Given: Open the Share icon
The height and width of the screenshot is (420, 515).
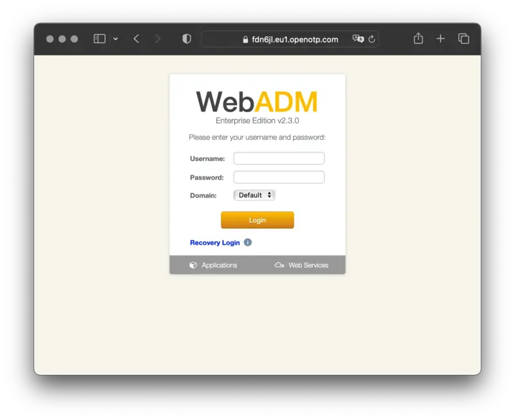Looking at the screenshot, I should tap(418, 39).
